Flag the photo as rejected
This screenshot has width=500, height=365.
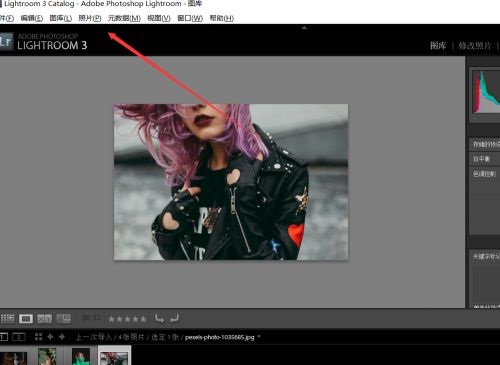(97, 319)
